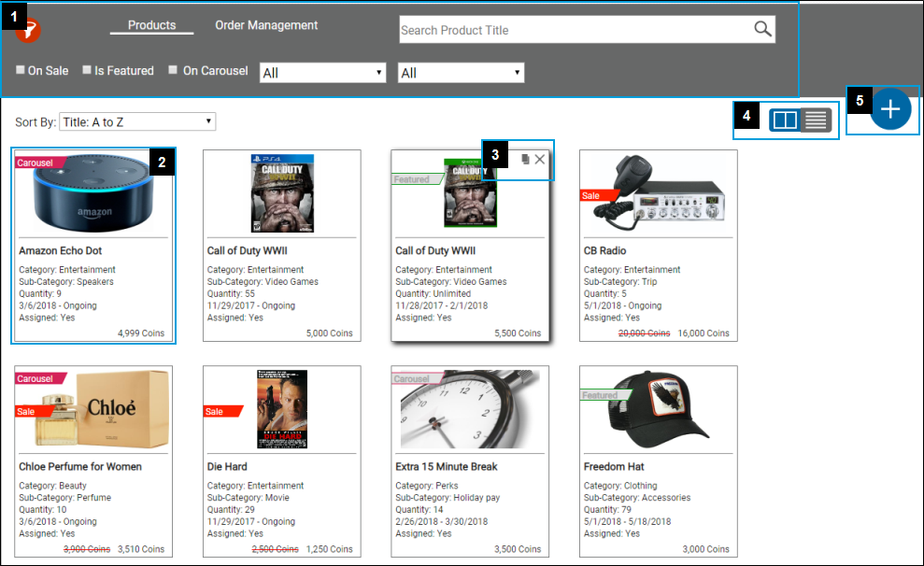Image resolution: width=924 pixels, height=566 pixels.
Task: Open Amazon Echo Dot product image
Action: 93,193
